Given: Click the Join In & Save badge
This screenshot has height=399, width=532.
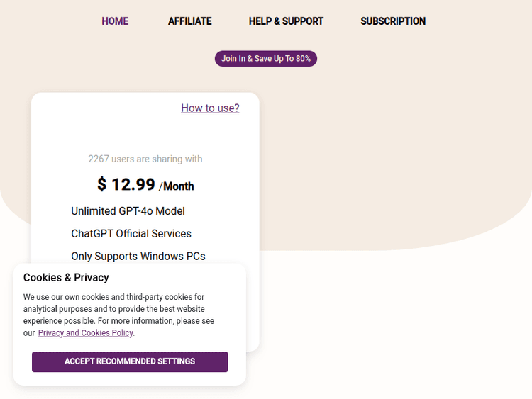Looking at the screenshot, I should [266, 58].
